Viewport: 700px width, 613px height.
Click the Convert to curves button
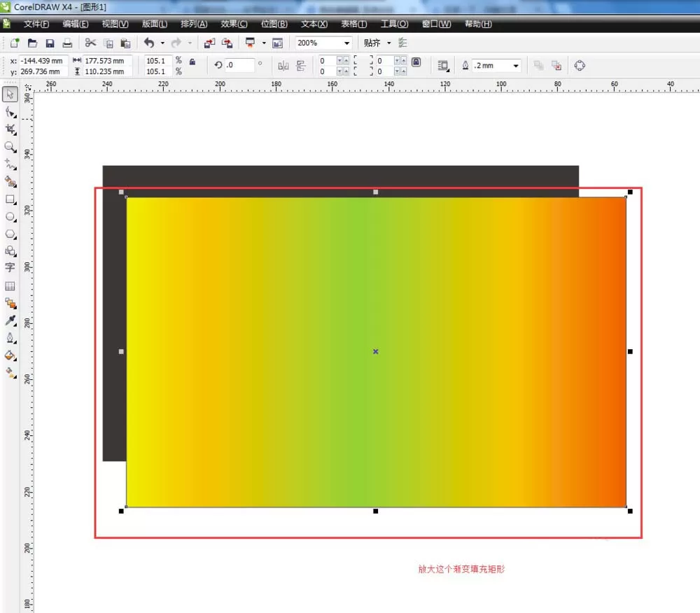point(580,66)
